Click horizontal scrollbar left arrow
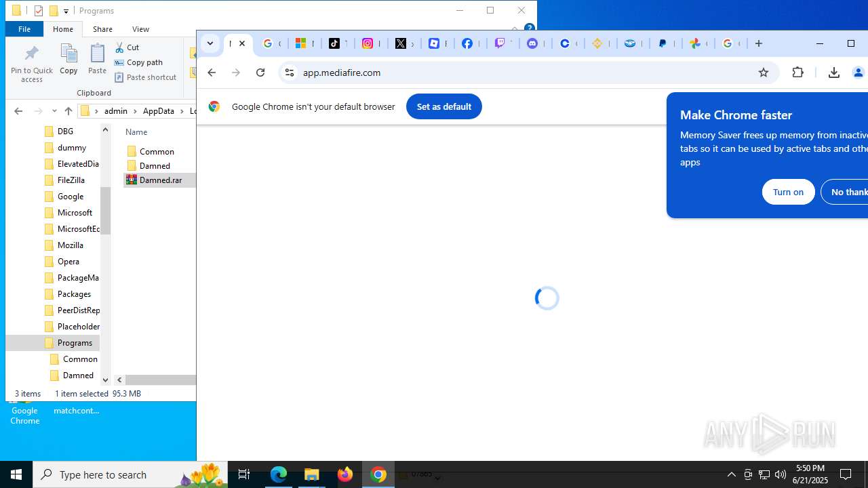The image size is (868, 488). click(119, 380)
